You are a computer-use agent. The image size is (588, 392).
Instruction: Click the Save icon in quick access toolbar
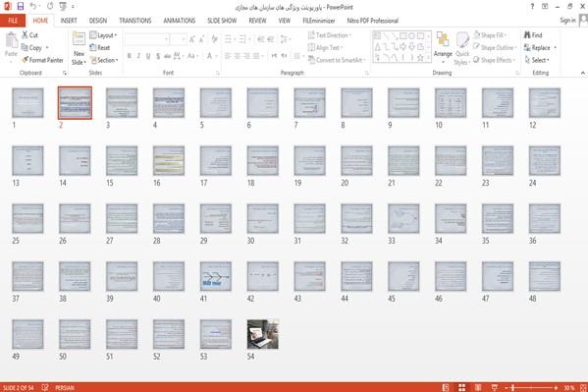coord(21,6)
